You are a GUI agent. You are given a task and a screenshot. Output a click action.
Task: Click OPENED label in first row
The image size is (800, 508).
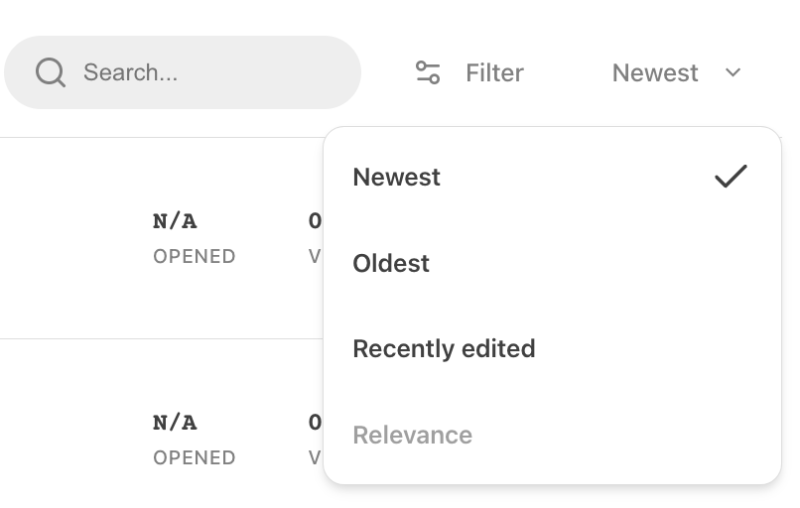194,256
